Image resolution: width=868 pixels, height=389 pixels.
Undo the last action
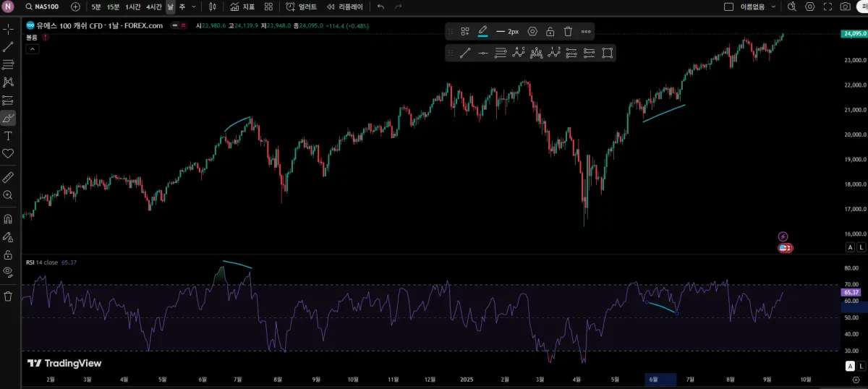381,7
